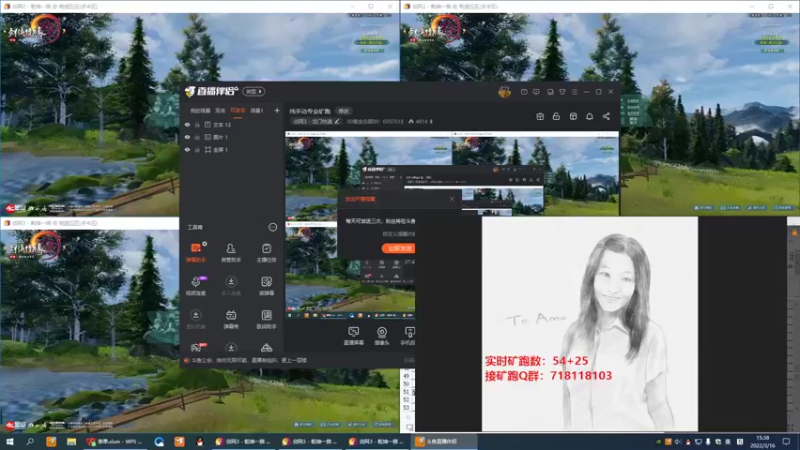Open the calendar-style icon beside the bell
Screen dimensions: 800x450
[x=573, y=116]
